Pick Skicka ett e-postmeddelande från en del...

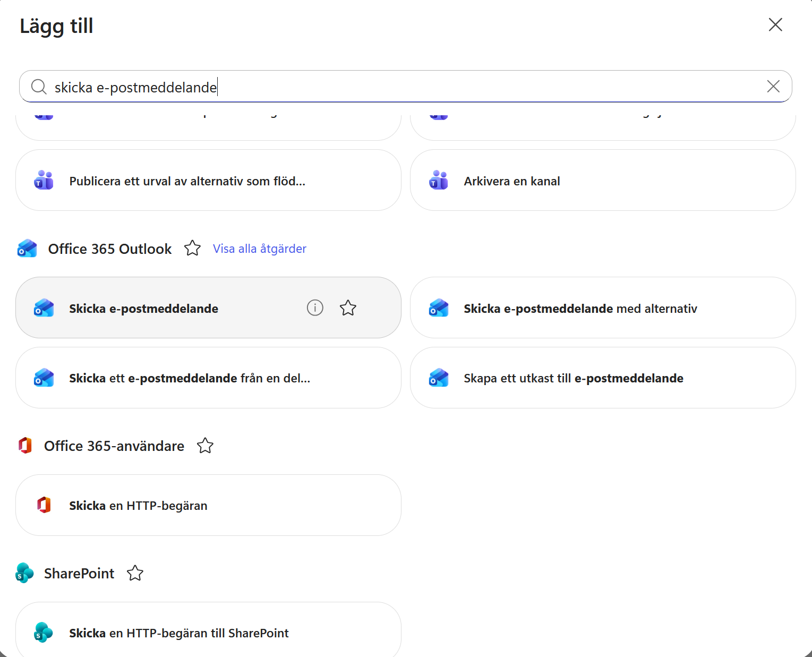208,378
